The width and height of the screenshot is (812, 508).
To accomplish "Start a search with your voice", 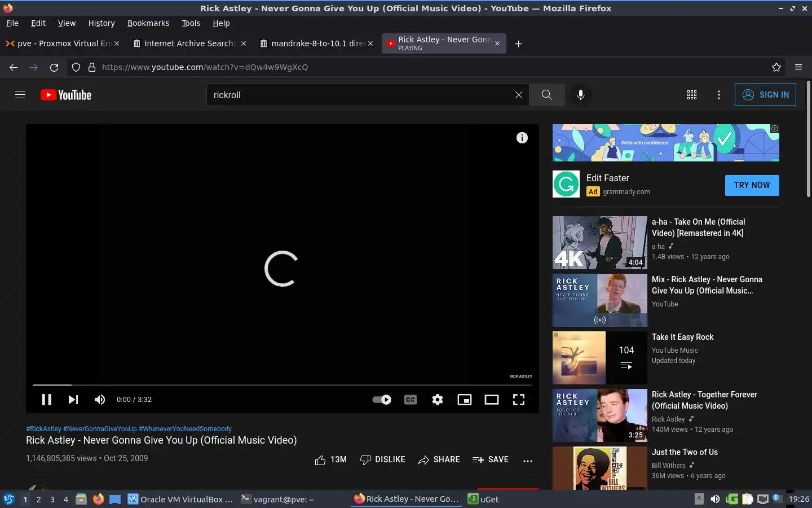I will tap(580, 95).
